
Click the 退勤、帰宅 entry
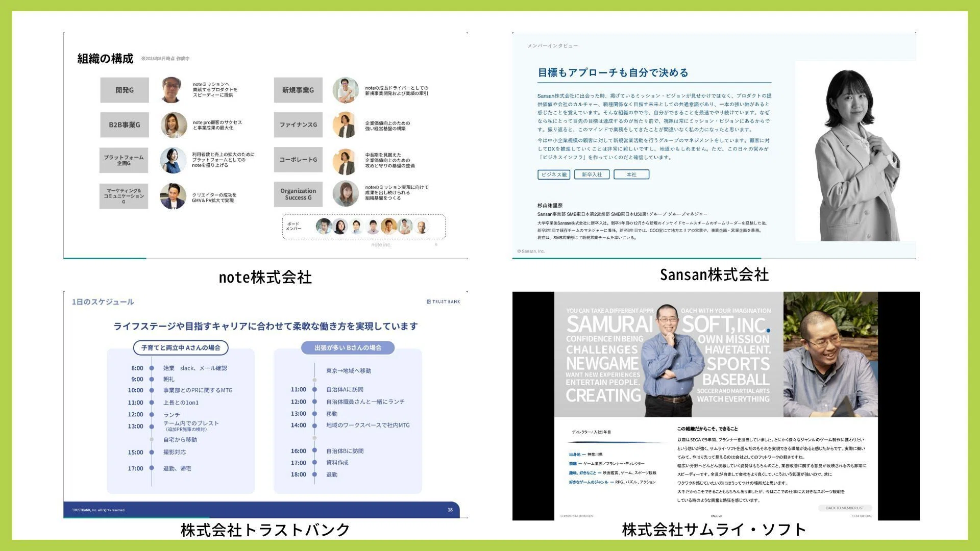point(177,469)
